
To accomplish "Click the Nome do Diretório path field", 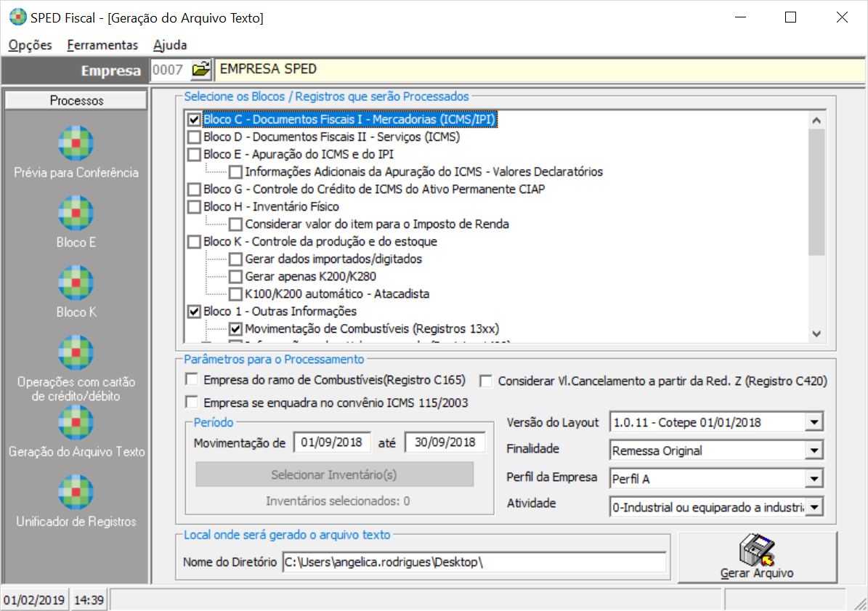I will click(474, 562).
